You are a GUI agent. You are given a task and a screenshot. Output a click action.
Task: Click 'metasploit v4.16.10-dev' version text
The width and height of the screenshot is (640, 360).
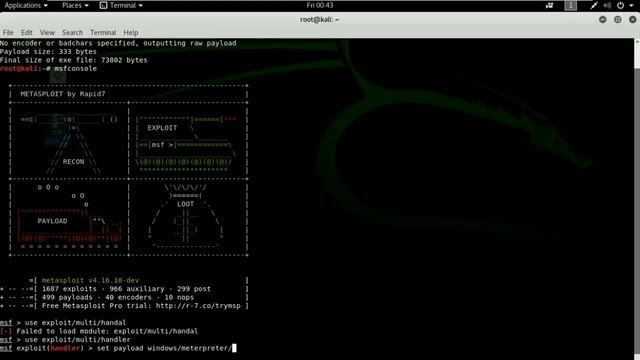pos(90,280)
